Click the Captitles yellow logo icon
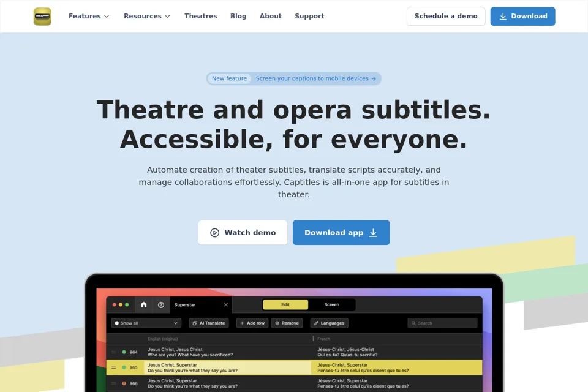This screenshot has width=588, height=392. pyautogui.click(x=42, y=17)
